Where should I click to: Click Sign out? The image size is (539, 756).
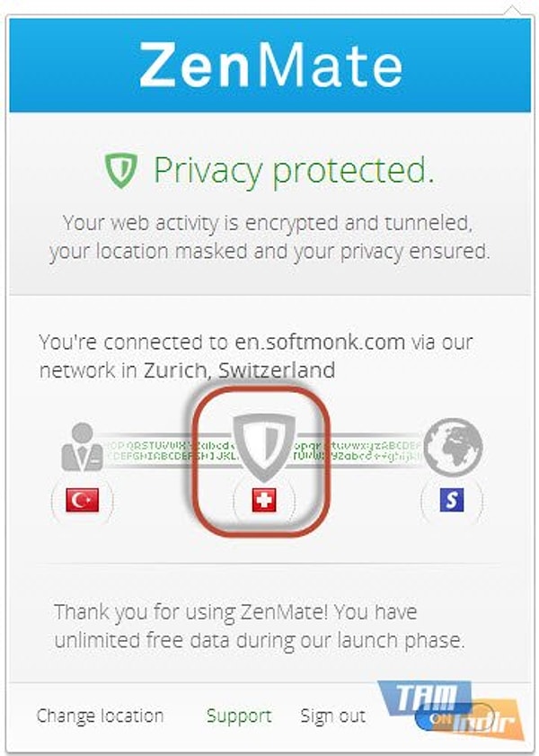coord(333,716)
